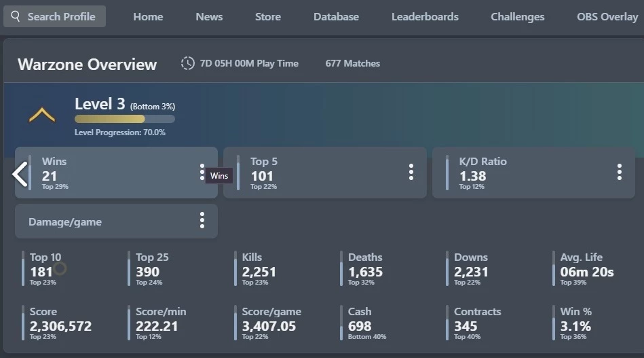The height and width of the screenshot is (358, 644).
Task: Open the Database menu item
Action: (x=336, y=17)
